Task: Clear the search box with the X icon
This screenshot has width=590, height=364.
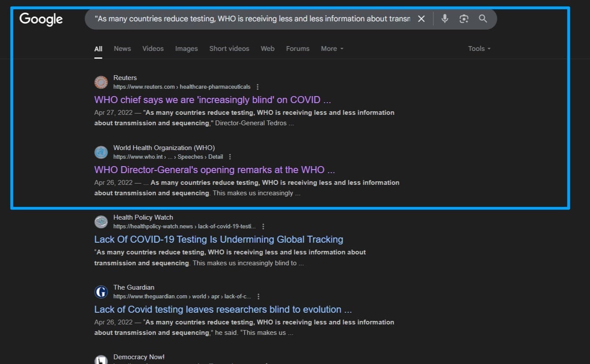Action: pos(421,19)
